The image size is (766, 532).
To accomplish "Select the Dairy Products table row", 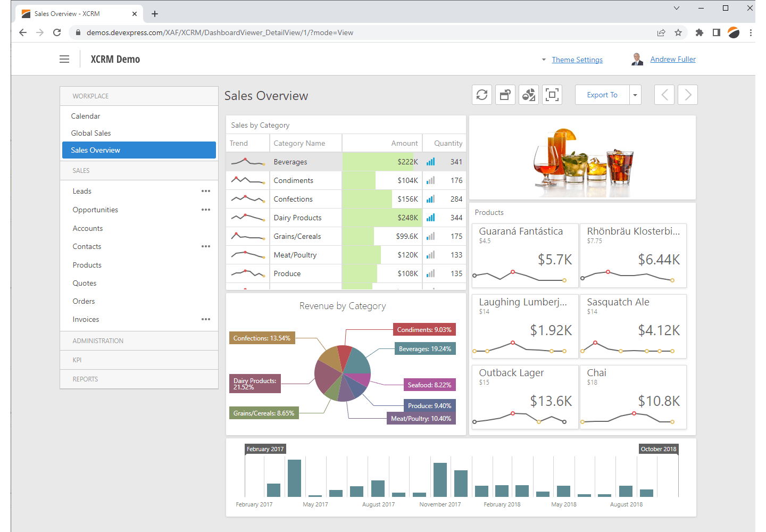I will 297,218.
